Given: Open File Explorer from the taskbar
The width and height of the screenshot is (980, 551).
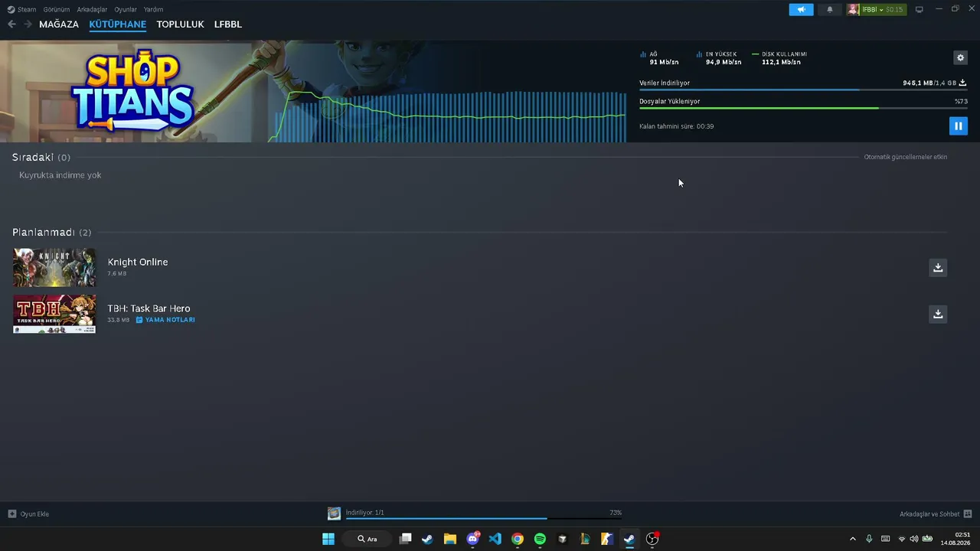Looking at the screenshot, I should (x=450, y=539).
